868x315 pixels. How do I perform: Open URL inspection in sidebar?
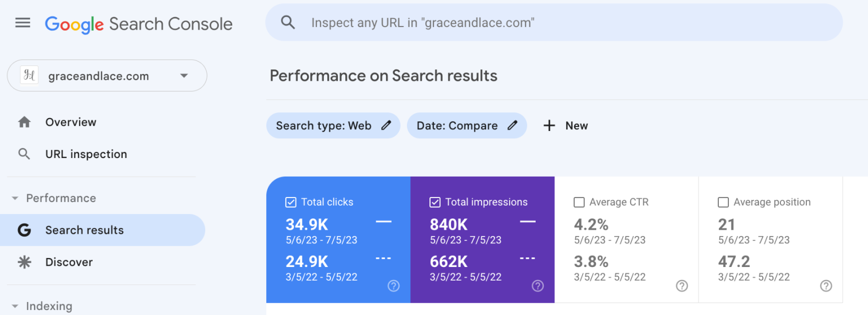[86, 154]
